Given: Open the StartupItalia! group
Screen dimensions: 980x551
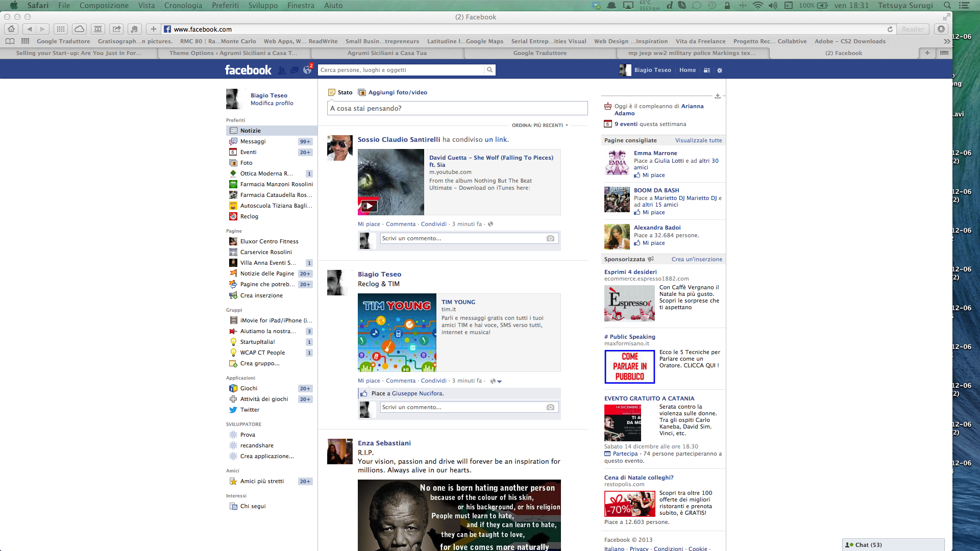Looking at the screenshot, I should (x=271, y=342).
